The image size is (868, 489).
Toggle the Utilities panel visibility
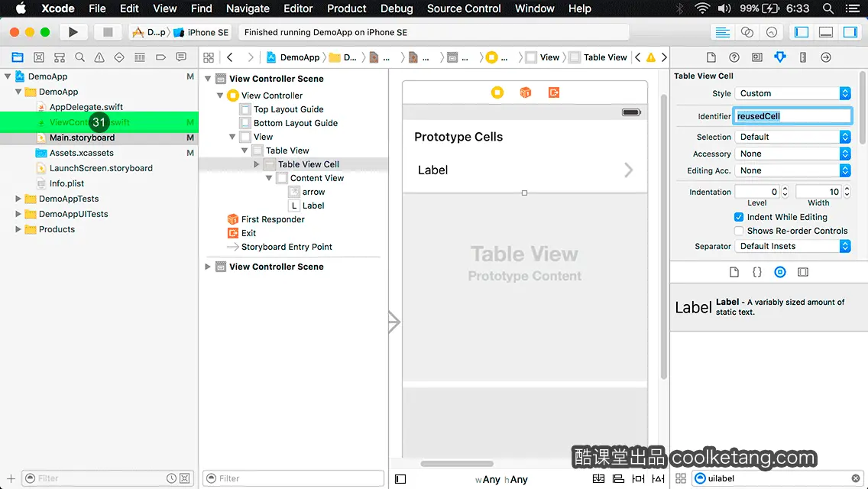(x=850, y=32)
